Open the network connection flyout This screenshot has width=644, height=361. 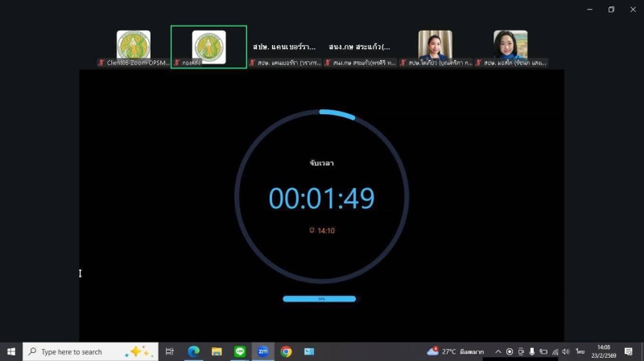tap(555, 351)
